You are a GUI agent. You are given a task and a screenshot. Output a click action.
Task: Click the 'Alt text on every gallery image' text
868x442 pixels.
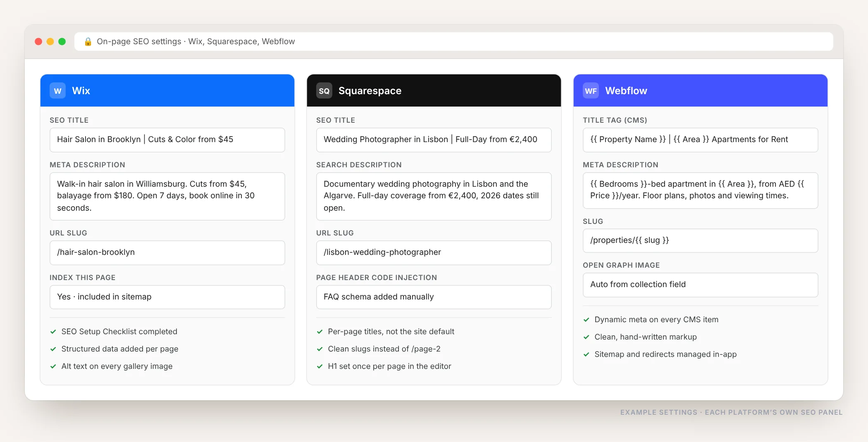(117, 366)
